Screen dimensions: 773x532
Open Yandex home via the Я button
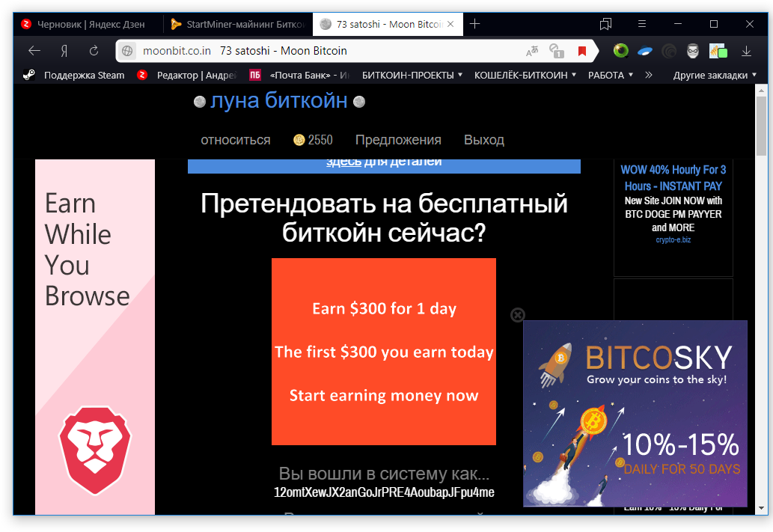click(x=64, y=51)
